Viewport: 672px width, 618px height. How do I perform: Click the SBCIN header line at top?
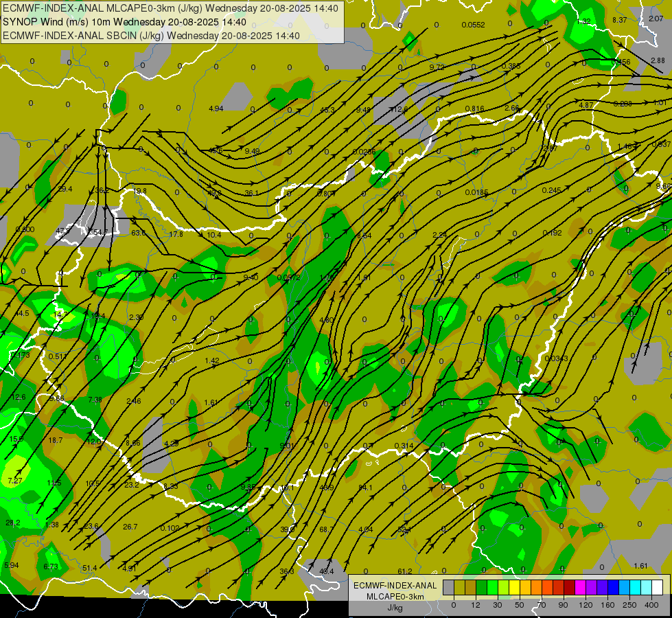coord(151,36)
